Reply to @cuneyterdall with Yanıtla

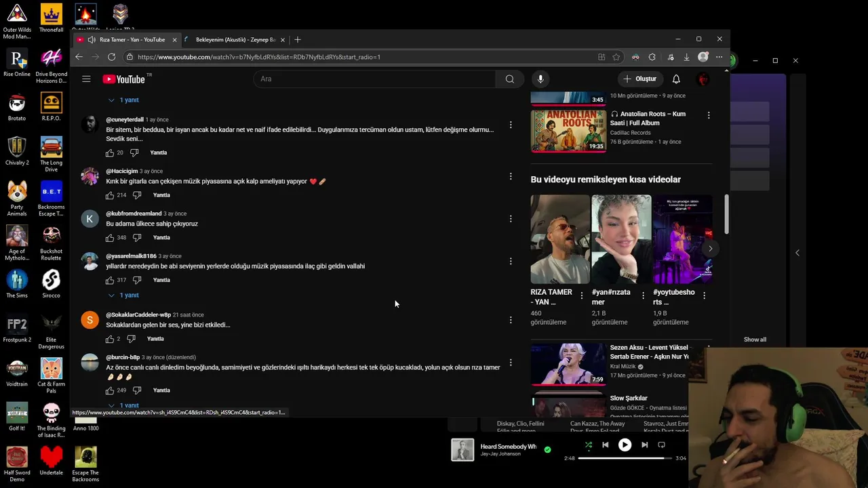(x=158, y=153)
